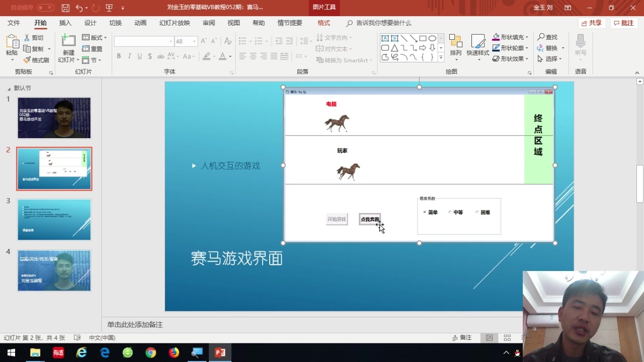Switch to Design (设计) tab
Image resolution: width=644 pixels, height=362 pixels.
click(x=90, y=23)
